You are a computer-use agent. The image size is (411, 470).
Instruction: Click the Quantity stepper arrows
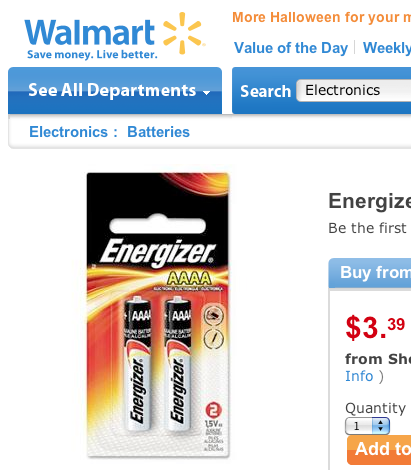[381, 426]
